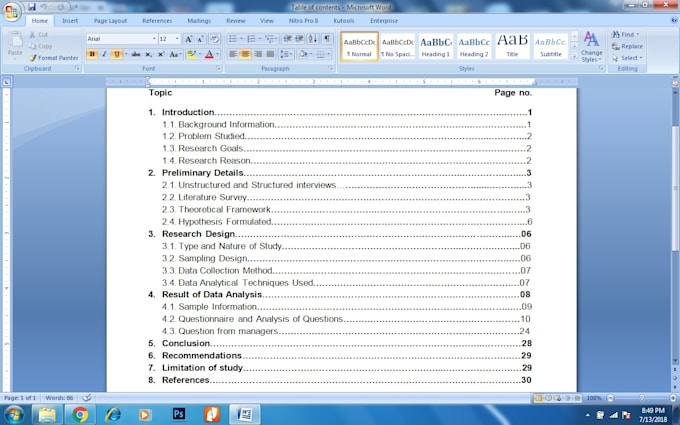Switch to the Page Layout tab
680x425 pixels.
110,20
